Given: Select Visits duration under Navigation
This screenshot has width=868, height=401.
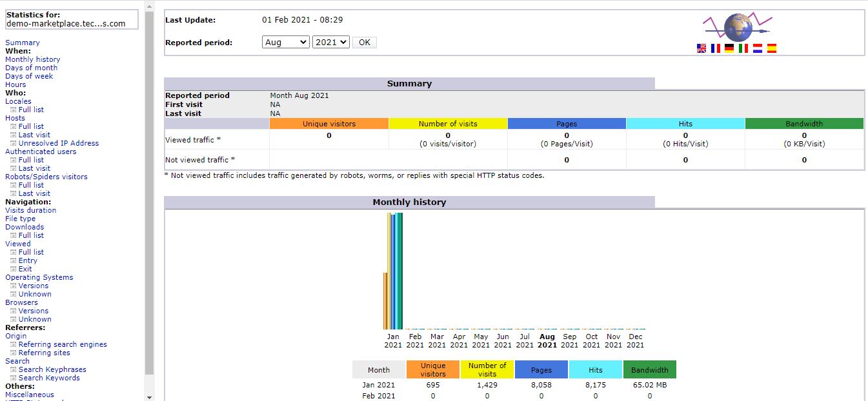Looking at the screenshot, I should click(x=30, y=210).
